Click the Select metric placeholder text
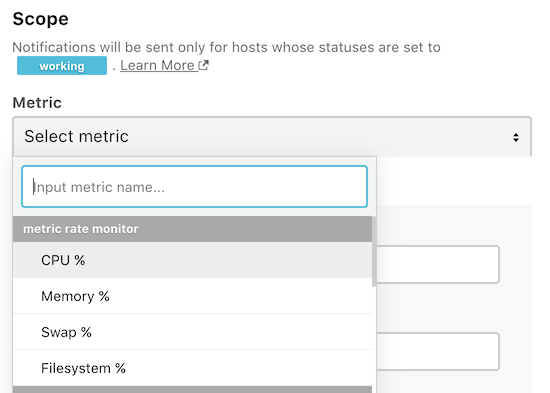This screenshot has width=550, height=393. click(x=76, y=136)
